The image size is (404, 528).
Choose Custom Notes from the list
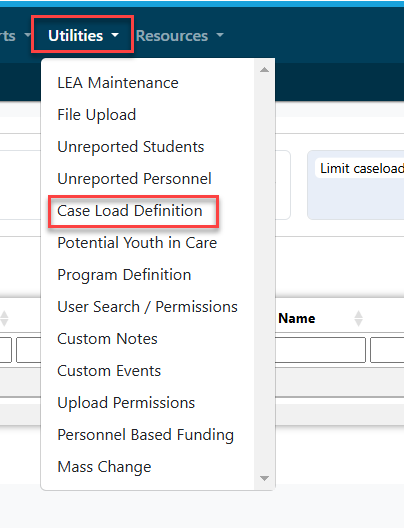click(107, 339)
